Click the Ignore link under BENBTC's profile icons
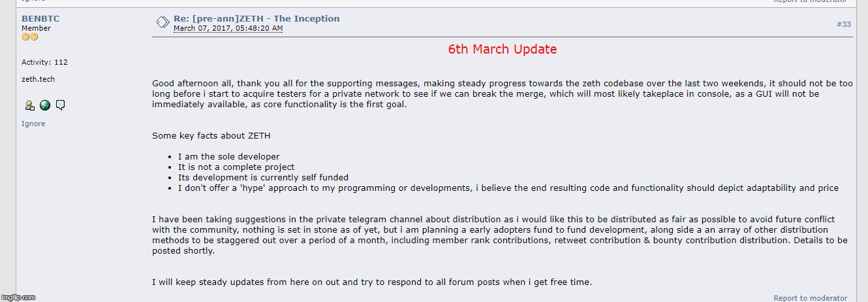This screenshot has height=302, width=868. point(33,124)
